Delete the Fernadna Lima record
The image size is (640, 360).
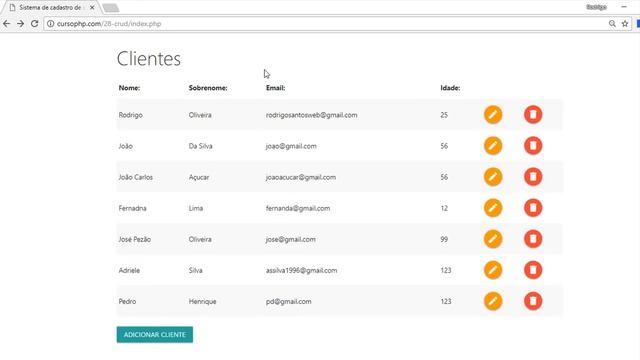pyautogui.click(x=533, y=208)
